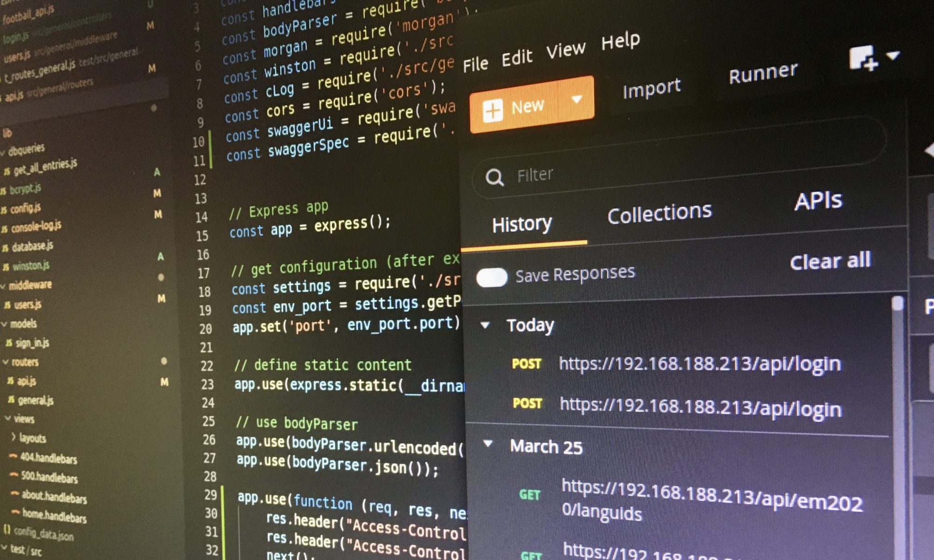Click the JS icon beside sign_in.js
Viewport: 934px width, 560px height.
coord(9,343)
